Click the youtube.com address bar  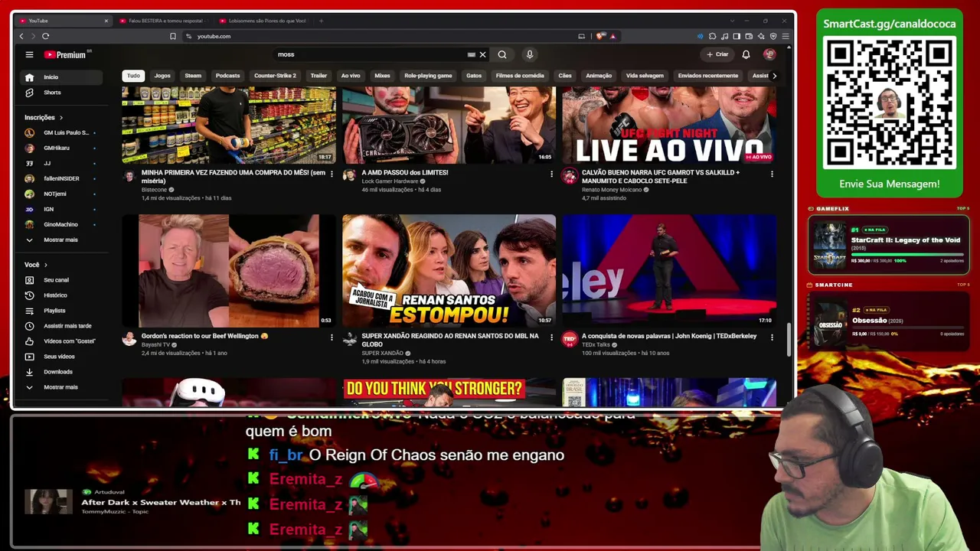383,36
